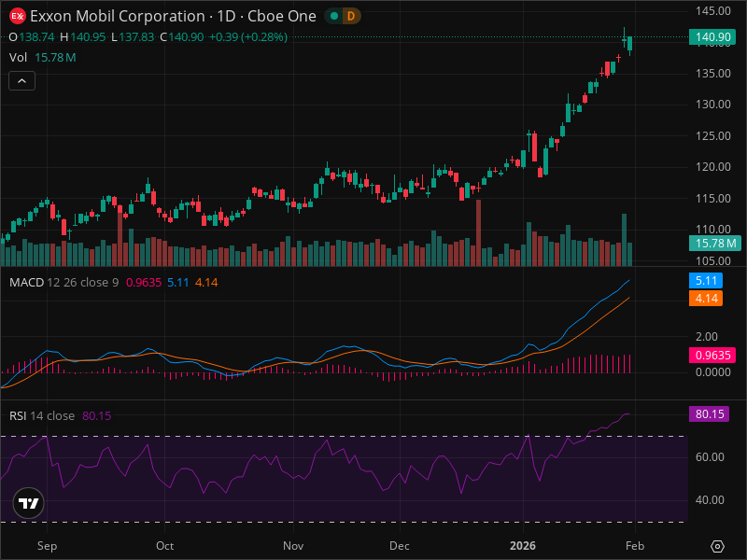The height and width of the screenshot is (560, 747).
Task: Click the pink 0.9635 histogram value label
Action: point(712,356)
